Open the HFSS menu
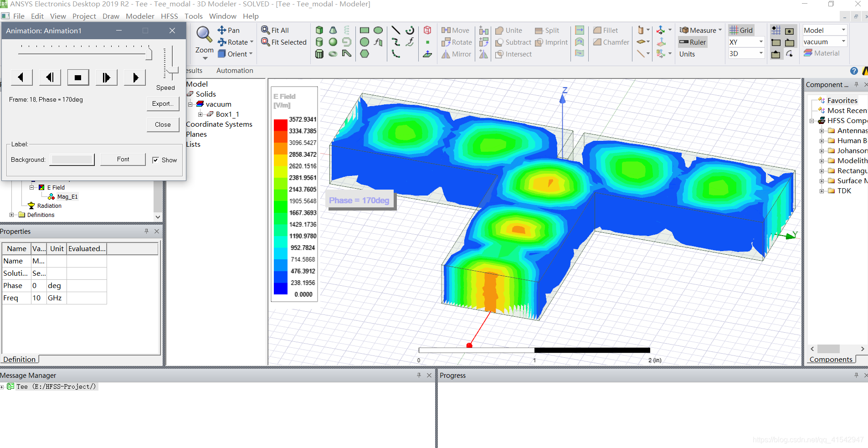Image resolution: width=868 pixels, height=448 pixels. pos(169,16)
